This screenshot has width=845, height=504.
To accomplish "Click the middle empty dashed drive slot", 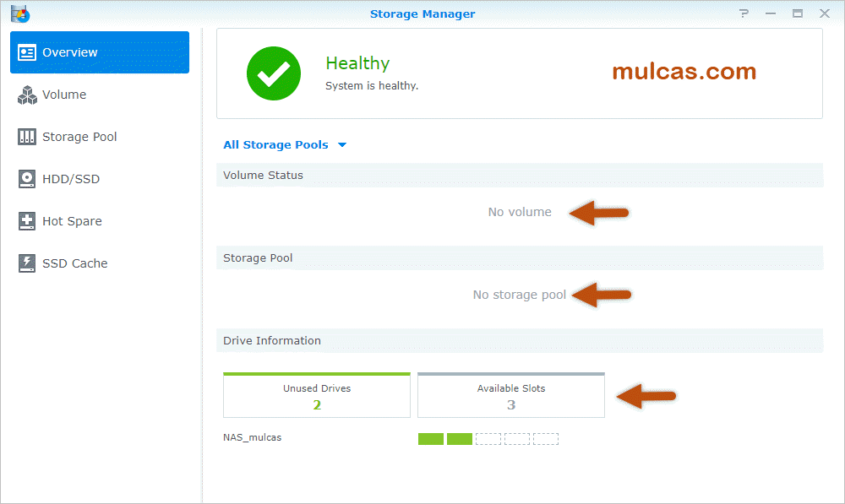I will tap(517, 439).
